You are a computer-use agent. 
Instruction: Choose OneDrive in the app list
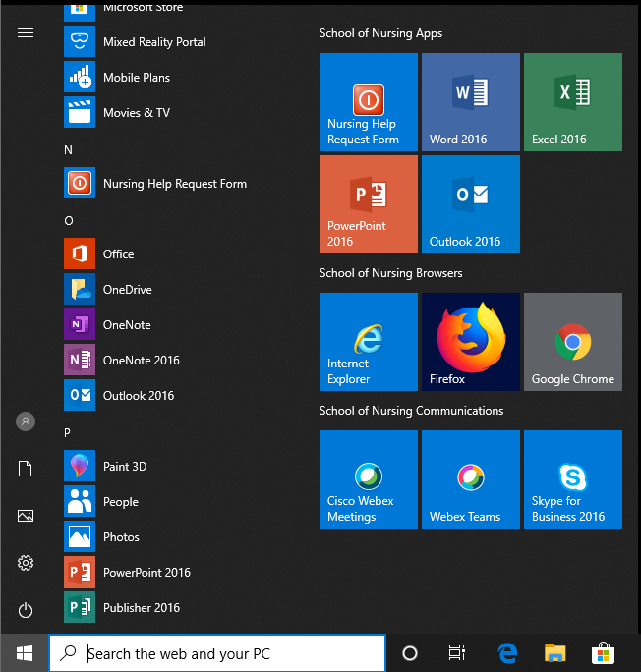tap(127, 290)
